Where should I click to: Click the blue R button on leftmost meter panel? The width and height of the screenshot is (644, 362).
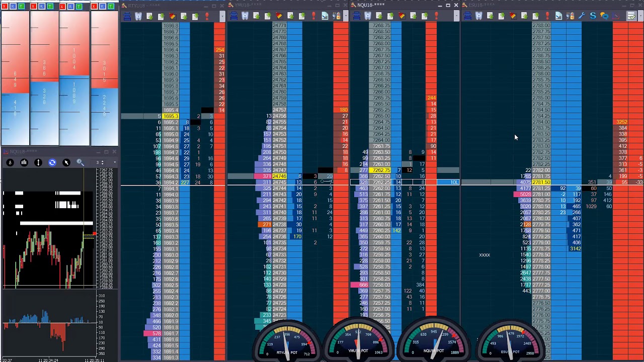pyautogui.click(x=13, y=6)
